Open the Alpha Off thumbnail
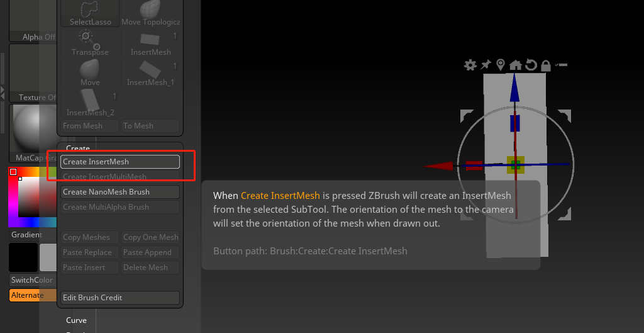Image resolution: width=644 pixels, height=333 pixels. [33, 21]
